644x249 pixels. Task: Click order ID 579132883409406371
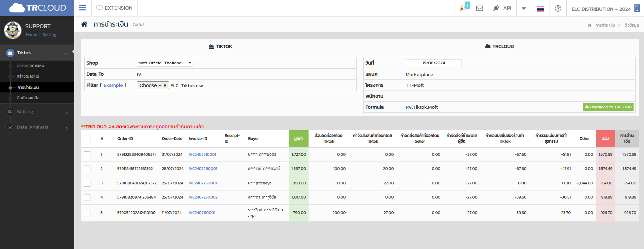(x=136, y=155)
